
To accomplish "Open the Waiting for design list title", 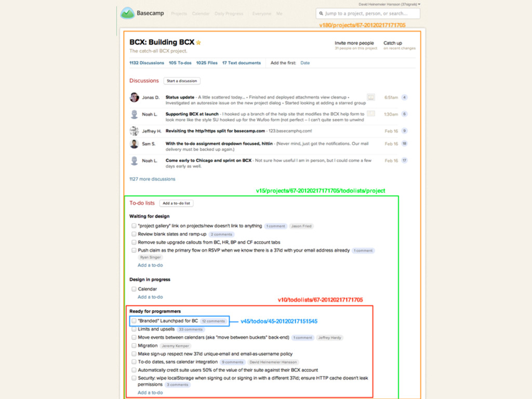I will point(149,216).
